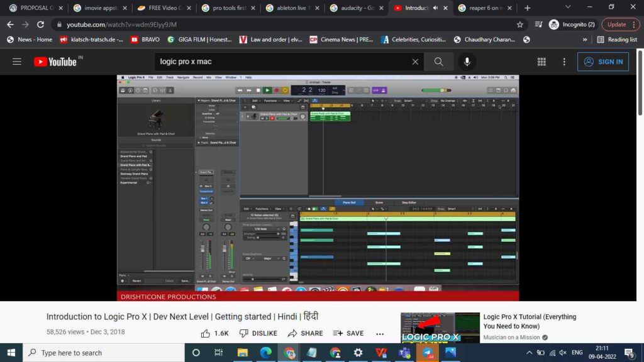Toggle record-enable R on Grand Piano track
The image size is (644, 362).
[x=272, y=119]
